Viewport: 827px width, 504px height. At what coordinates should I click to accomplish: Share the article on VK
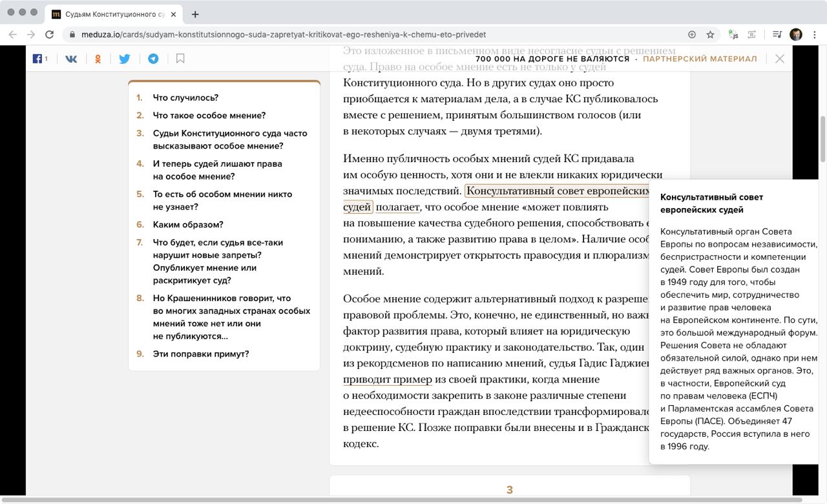pyautogui.click(x=71, y=59)
